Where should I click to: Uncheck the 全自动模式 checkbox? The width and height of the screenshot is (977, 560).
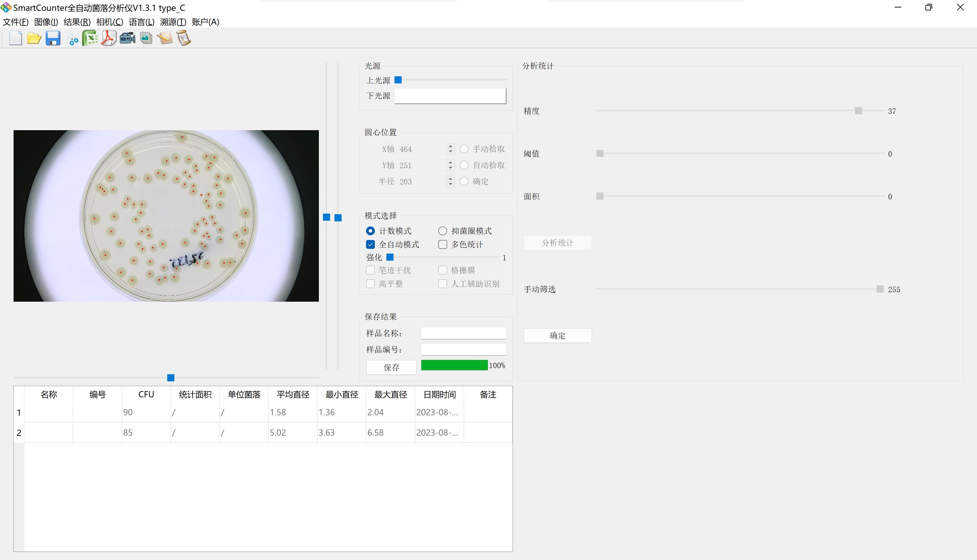(x=370, y=245)
